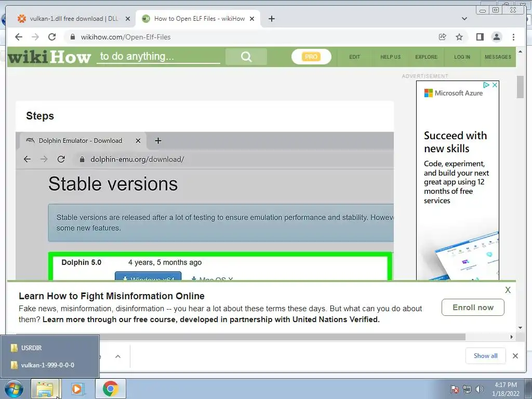This screenshot has width=532, height=399.
Task: Open the Chrome profile avatar
Action: click(x=497, y=37)
